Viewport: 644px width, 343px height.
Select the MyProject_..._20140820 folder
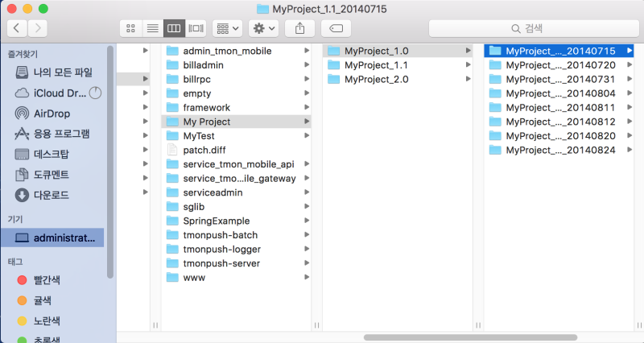point(559,136)
